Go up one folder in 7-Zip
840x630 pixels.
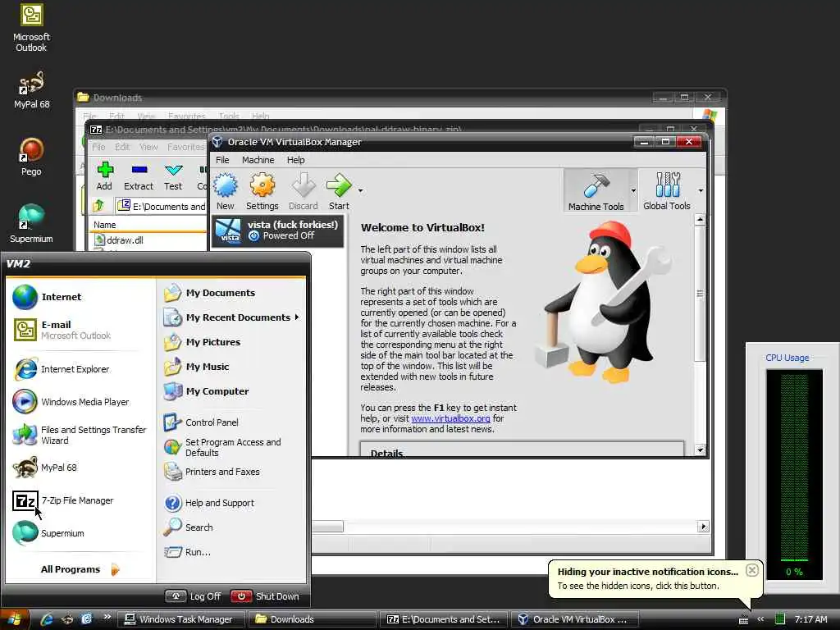click(98, 206)
